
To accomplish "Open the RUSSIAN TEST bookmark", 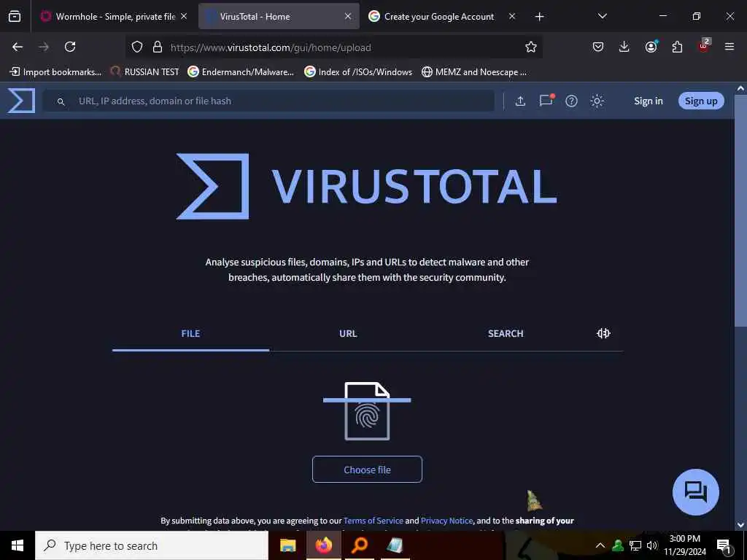I will coord(145,72).
